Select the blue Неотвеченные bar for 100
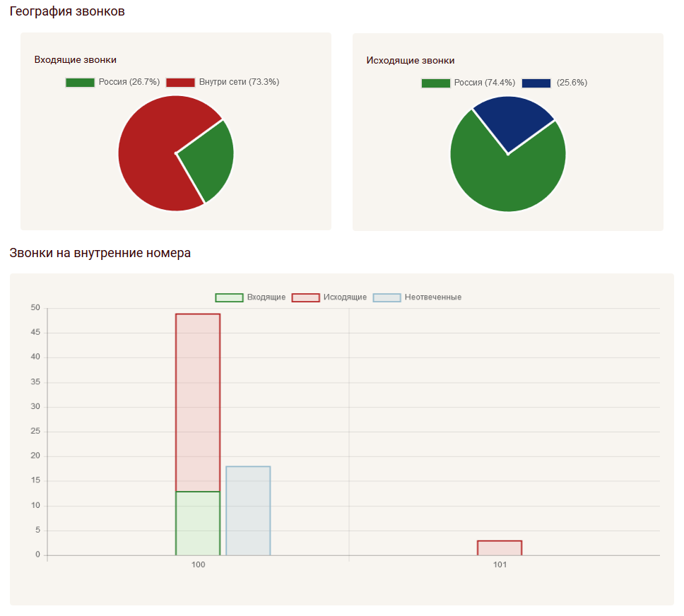 (x=248, y=510)
